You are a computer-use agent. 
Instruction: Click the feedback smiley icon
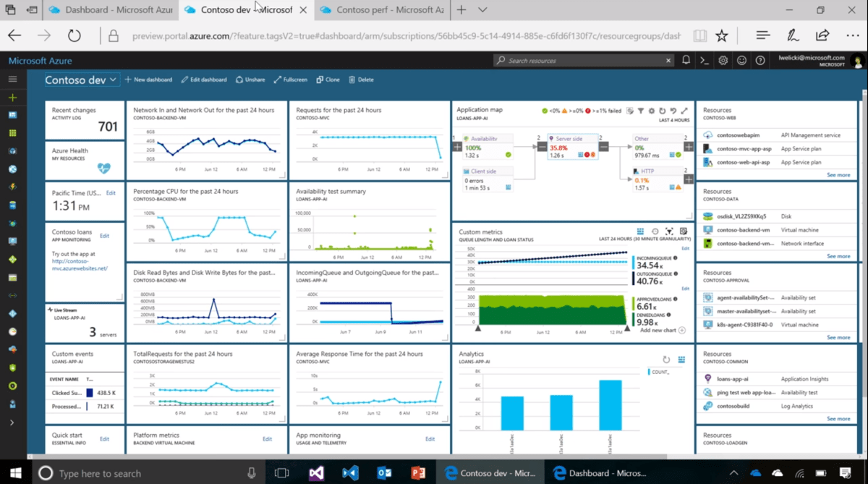(741, 61)
